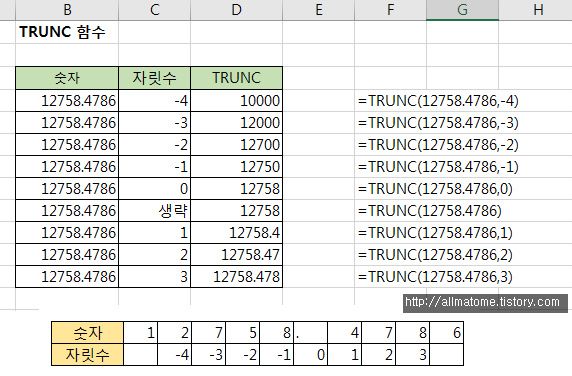Select result cell 12758.478

click(236, 276)
